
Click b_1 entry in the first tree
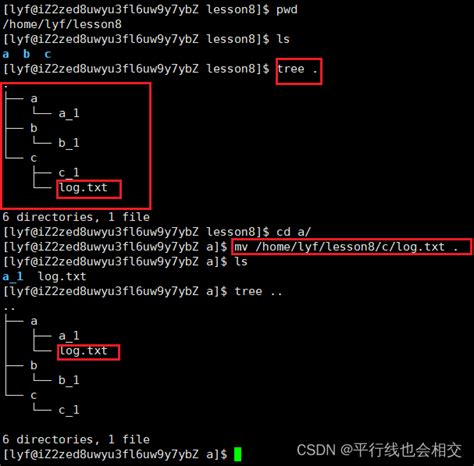pos(69,143)
